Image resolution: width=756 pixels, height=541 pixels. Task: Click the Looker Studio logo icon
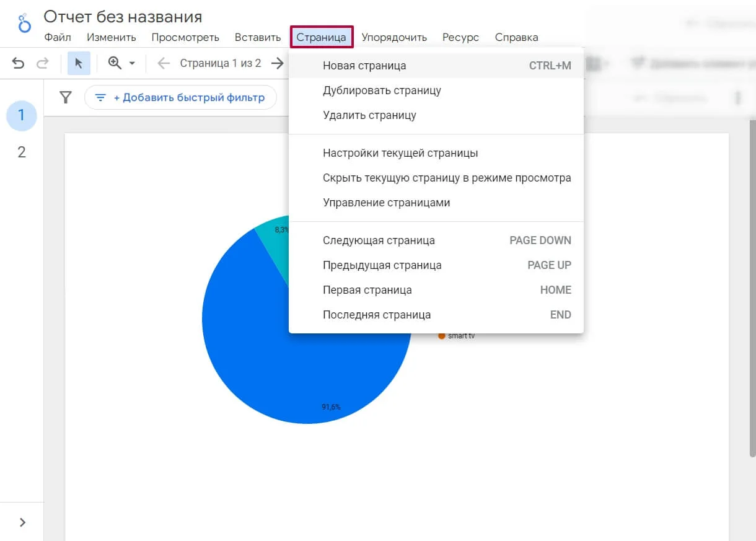click(24, 24)
